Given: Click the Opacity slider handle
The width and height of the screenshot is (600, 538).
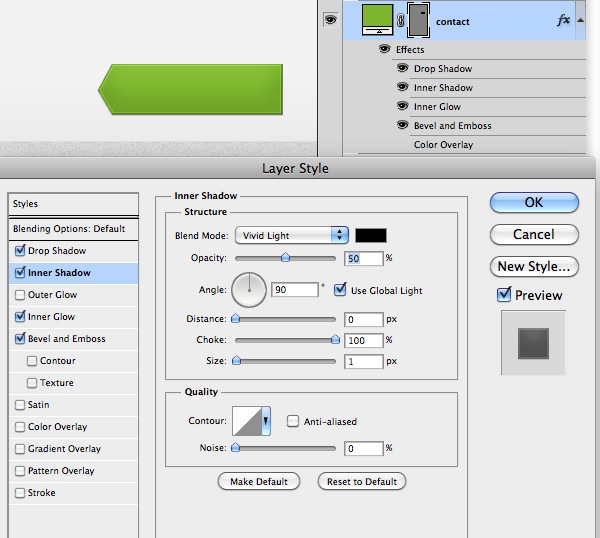Looking at the screenshot, I should coord(285,258).
